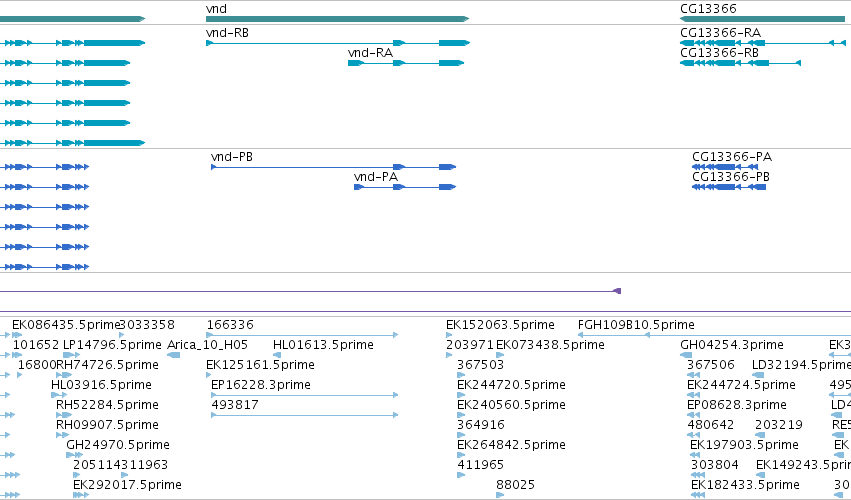This screenshot has width=851, height=500.
Task: Click the purple feature's end marker
Action: pos(617,291)
